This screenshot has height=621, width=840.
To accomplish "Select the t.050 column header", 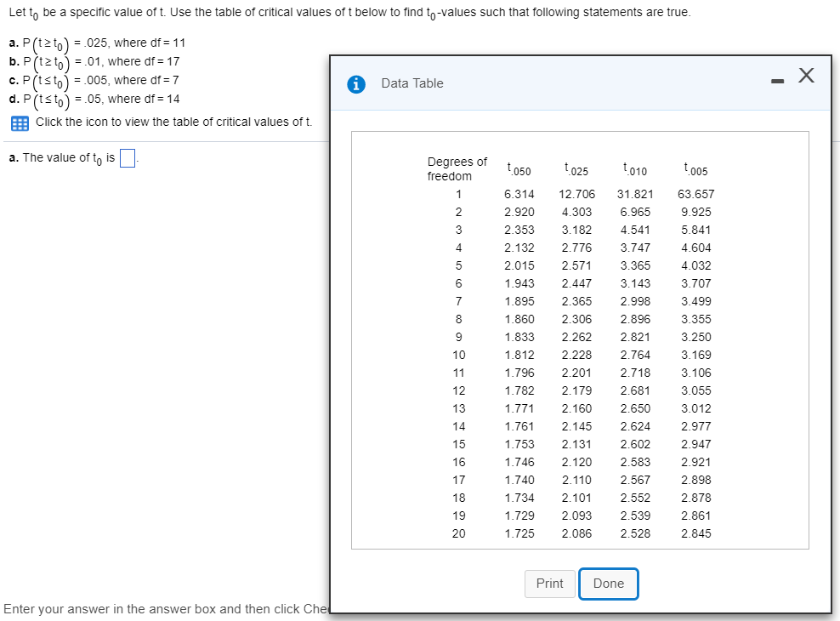I will [x=519, y=168].
